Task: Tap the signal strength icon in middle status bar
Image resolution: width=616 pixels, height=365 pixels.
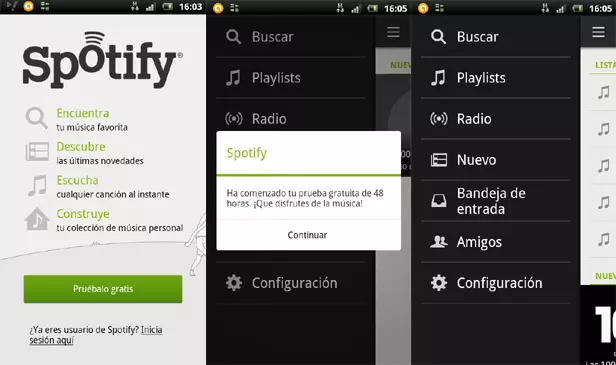Action: [356, 8]
